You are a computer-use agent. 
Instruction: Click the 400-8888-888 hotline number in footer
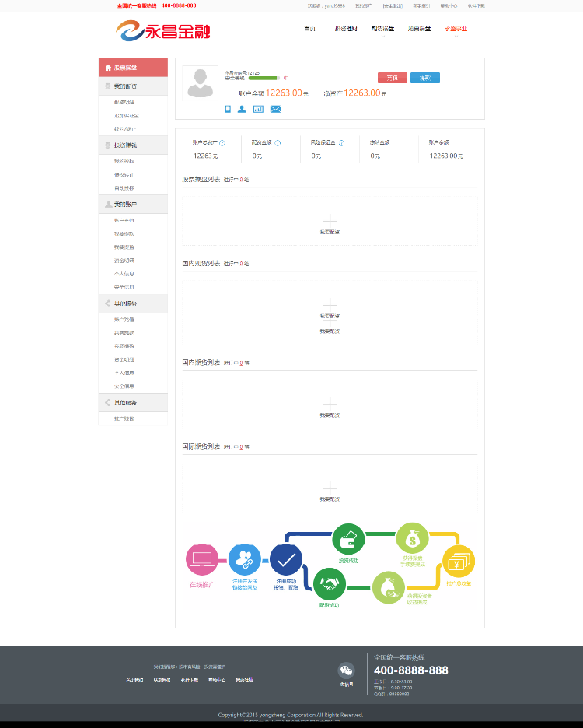[411, 670]
